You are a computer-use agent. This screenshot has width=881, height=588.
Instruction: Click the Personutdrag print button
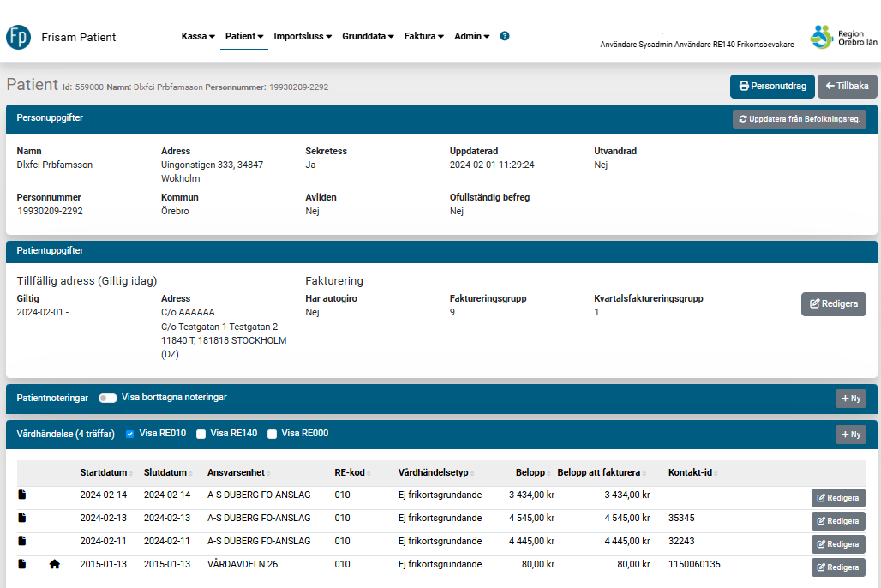click(772, 86)
